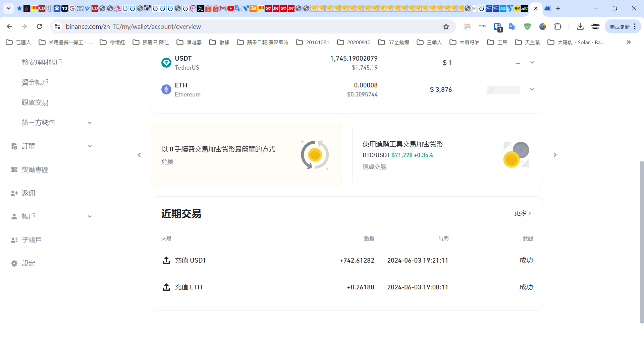Open 數據 bookmarks folder
This screenshot has width=644, height=345.
219,42
